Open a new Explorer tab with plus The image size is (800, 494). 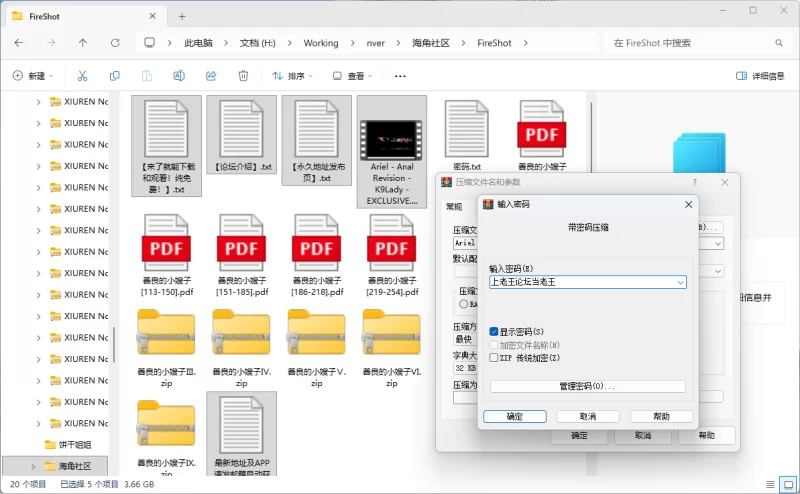click(182, 16)
